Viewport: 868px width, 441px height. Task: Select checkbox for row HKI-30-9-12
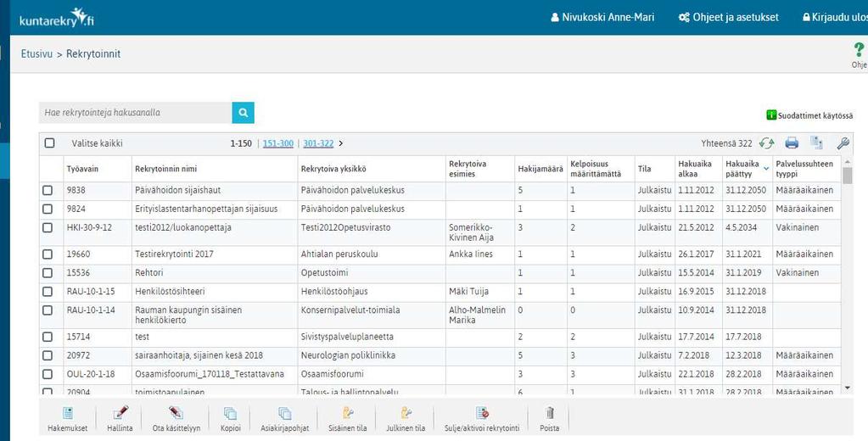48,227
